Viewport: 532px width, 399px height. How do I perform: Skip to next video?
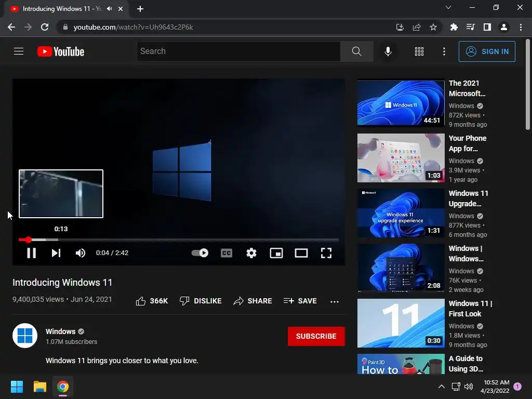click(x=56, y=253)
